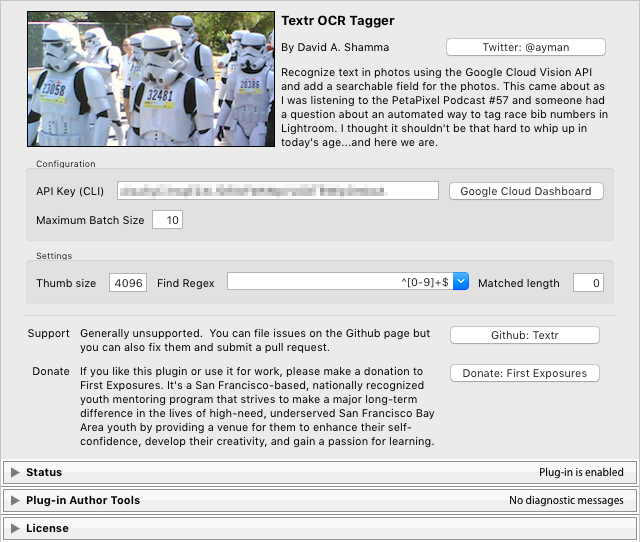Edit the Matched length field

click(588, 283)
